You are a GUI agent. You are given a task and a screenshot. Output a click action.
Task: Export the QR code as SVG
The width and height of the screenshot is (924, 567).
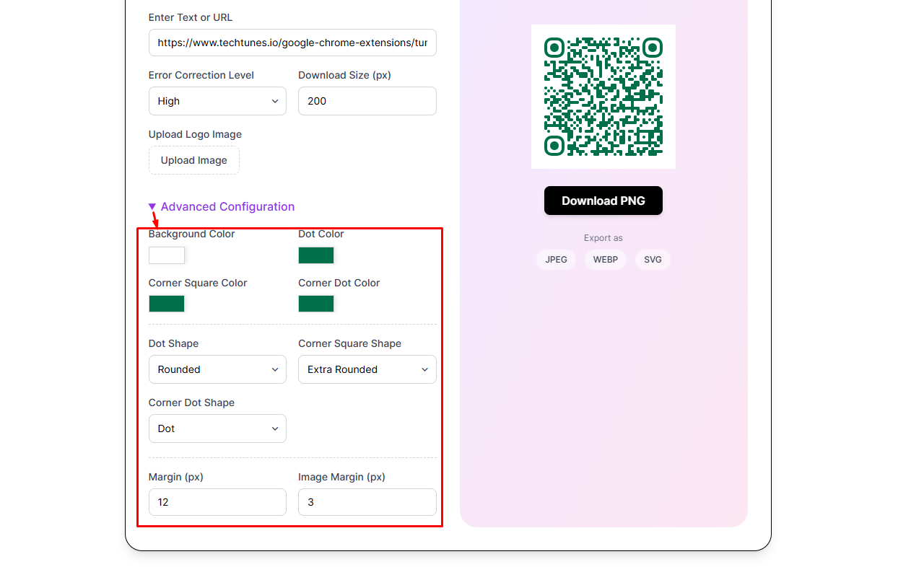653,260
